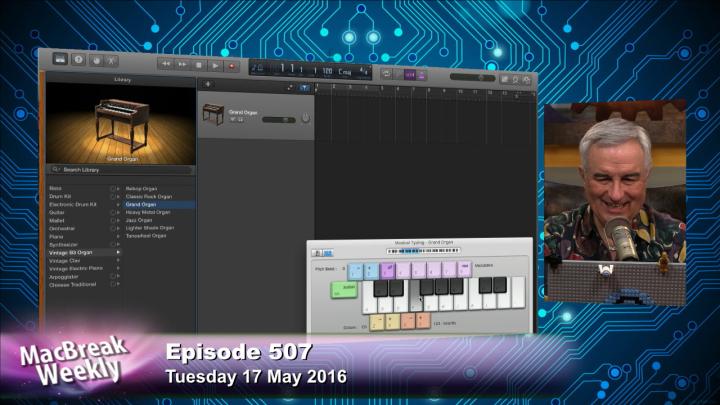Click the Play transport button
Viewport: 720px width, 405px height.
(x=215, y=66)
